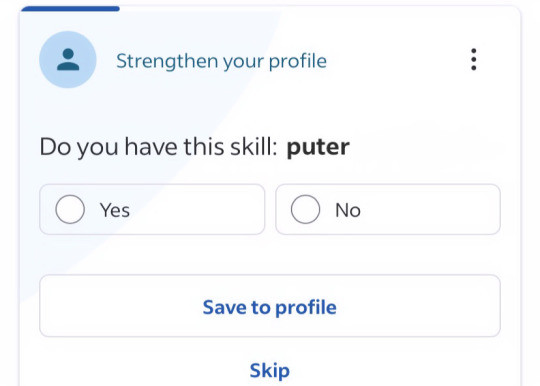Click the Save to profile button
The width and height of the screenshot is (540, 386).
[x=270, y=306]
